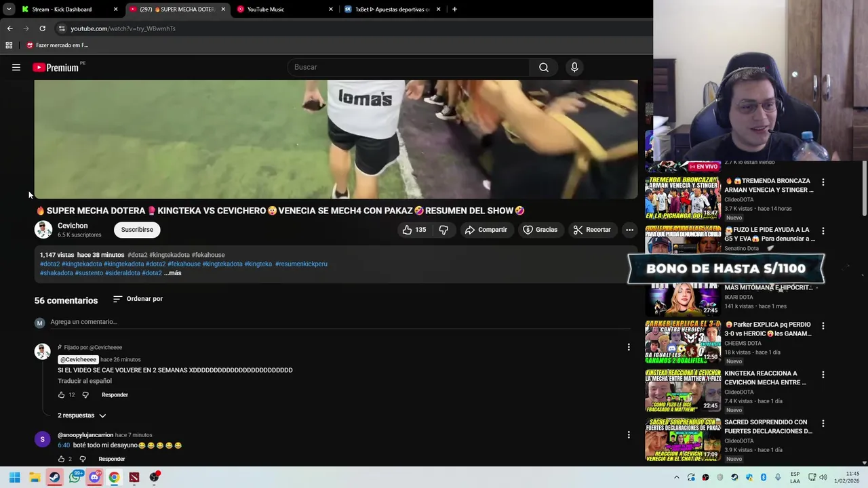Dislike the video

coord(443,230)
